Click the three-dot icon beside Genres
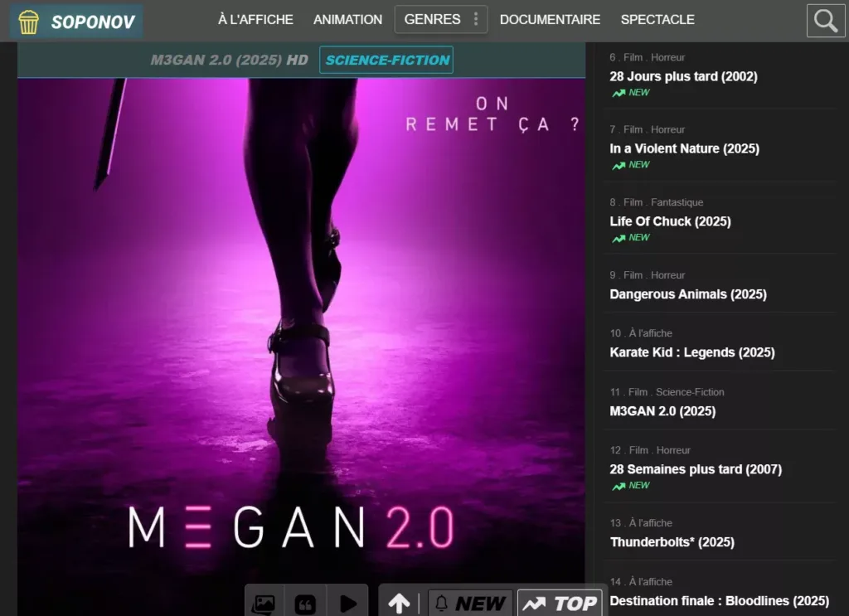The image size is (849, 616). click(x=475, y=19)
